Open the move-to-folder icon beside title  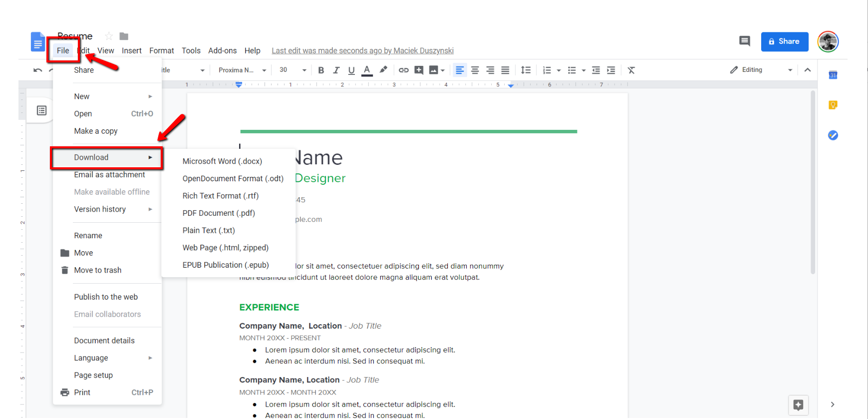[124, 36]
